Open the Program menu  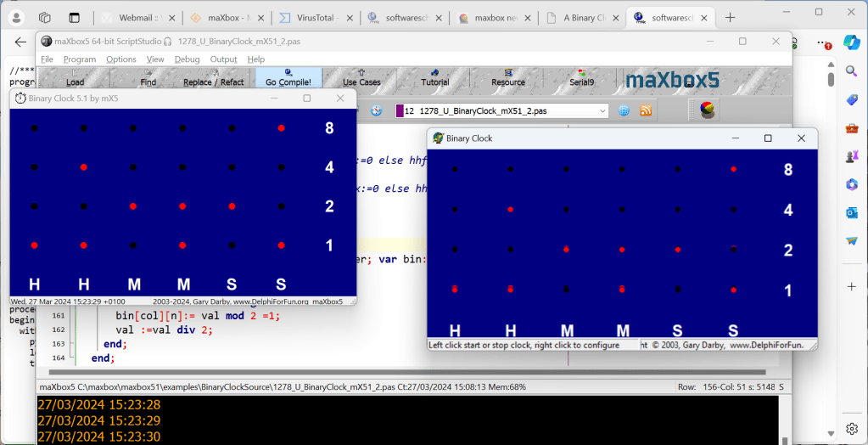(x=80, y=59)
